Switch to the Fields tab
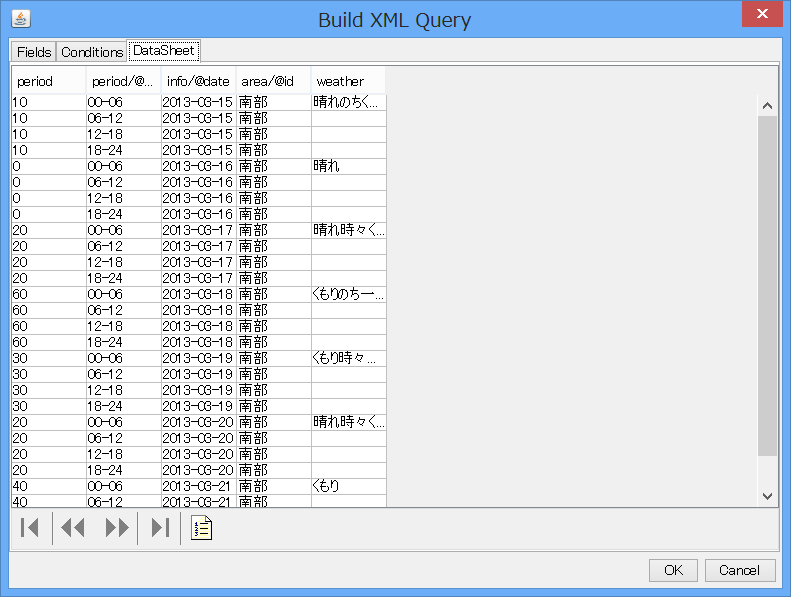 (x=33, y=52)
